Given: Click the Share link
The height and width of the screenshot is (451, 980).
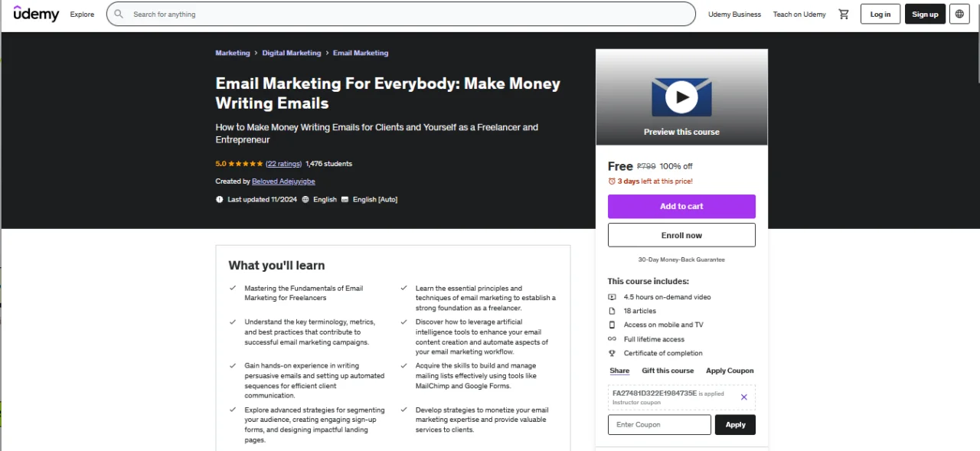Looking at the screenshot, I should point(619,371).
